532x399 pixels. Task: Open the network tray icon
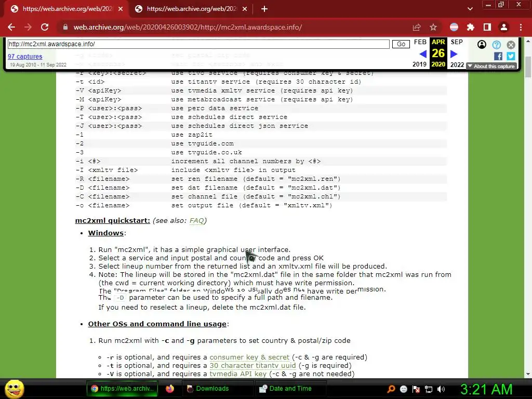coord(429,389)
